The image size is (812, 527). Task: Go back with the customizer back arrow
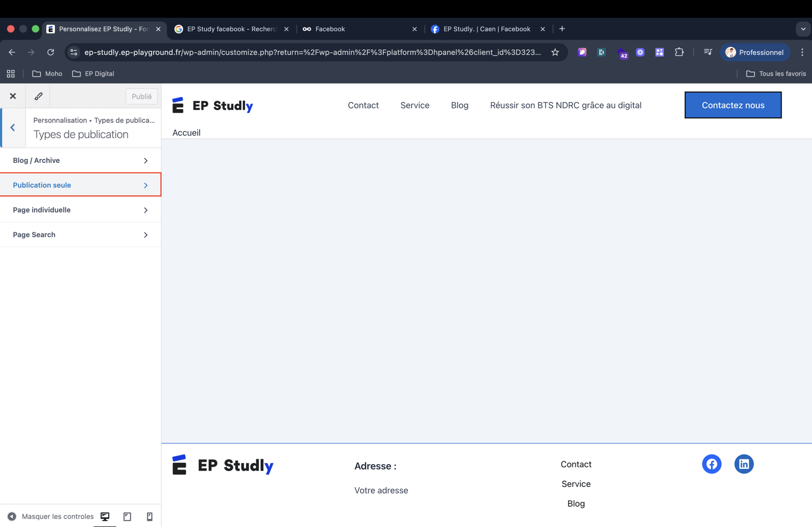tap(13, 128)
